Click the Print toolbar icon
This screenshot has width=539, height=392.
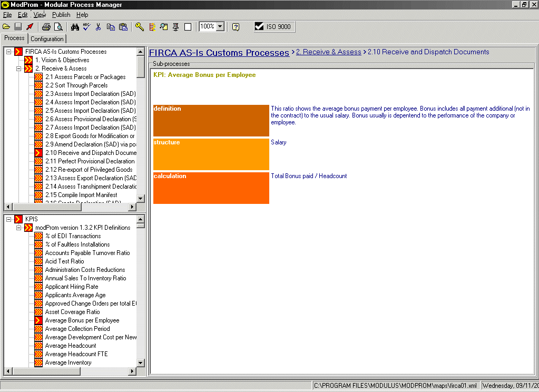point(46,27)
